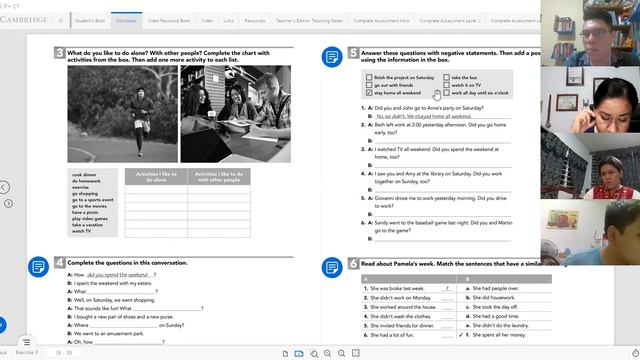Click the photo of students studying together
This screenshot has height=360, width=640.
point(236,114)
